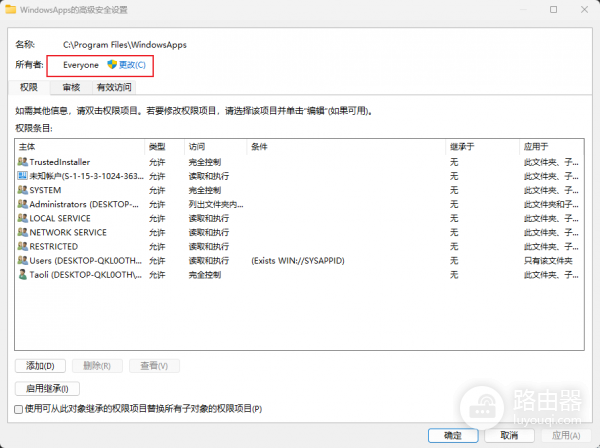Select the Taoli (DESKTOP-QKL0OTH\... entry
The height and width of the screenshot is (448, 600).
[x=299, y=275]
